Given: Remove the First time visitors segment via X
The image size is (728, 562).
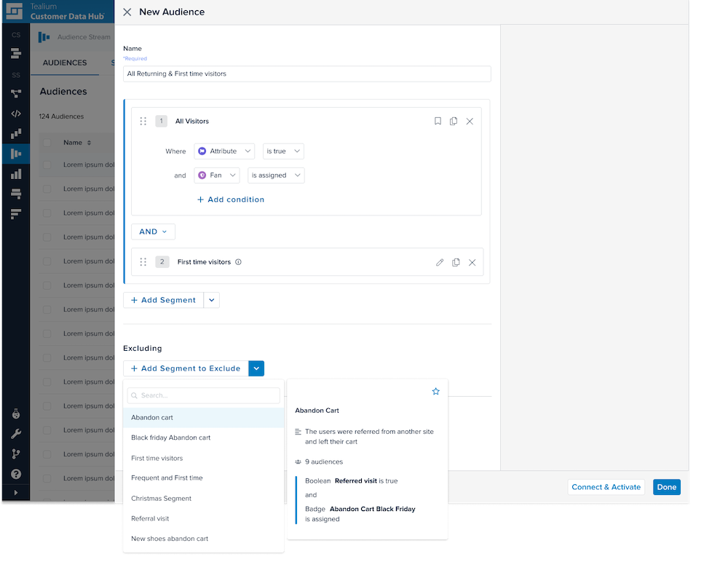Looking at the screenshot, I should [x=472, y=262].
